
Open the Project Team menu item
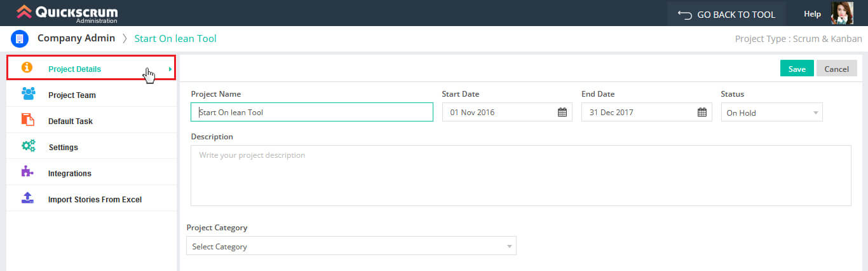click(x=72, y=95)
